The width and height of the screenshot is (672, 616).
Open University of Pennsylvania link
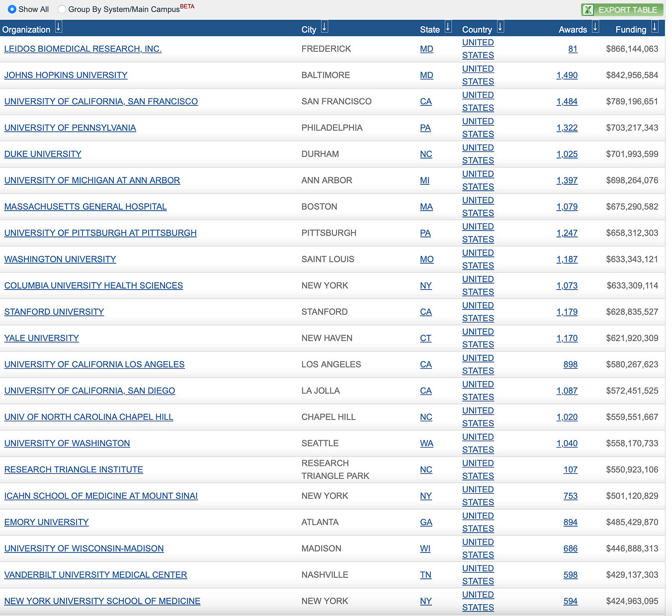70,128
